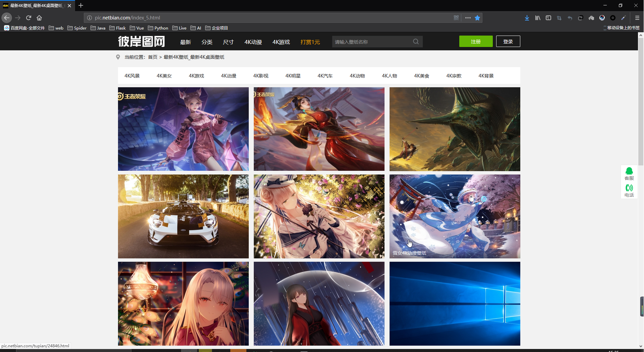Viewport: 644px width, 352px height.
Task: Open the 雪女4K动漫壁纸 thumbnail
Action: coord(455,216)
